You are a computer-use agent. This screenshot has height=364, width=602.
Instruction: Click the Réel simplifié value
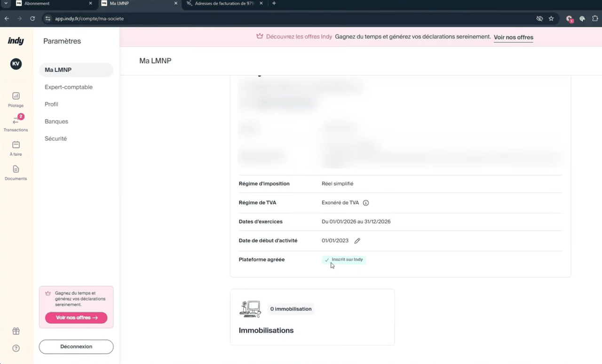pos(337,184)
